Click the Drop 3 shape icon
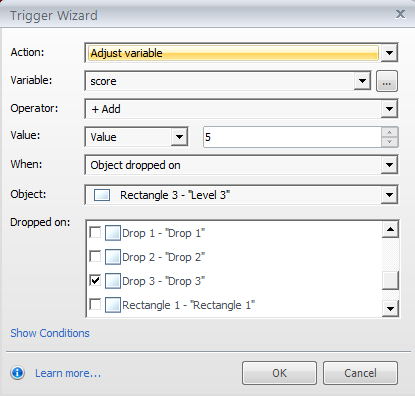This screenshot has height=396, width=415. pos(113,281)
